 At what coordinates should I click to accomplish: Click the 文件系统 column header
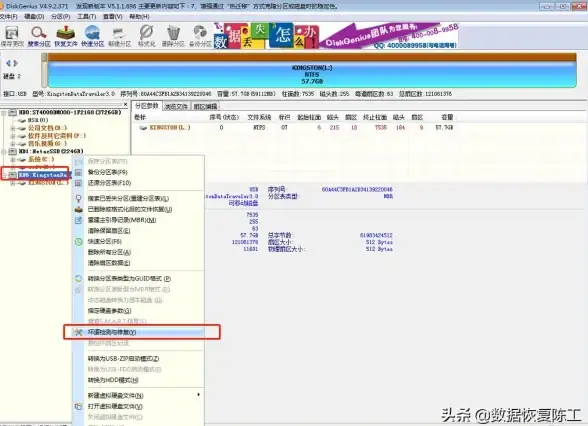pyautogui.click(x=259, y=117)
